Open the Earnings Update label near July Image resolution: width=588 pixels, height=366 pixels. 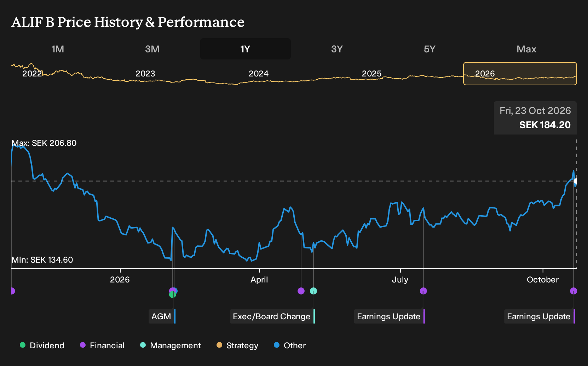389,316
